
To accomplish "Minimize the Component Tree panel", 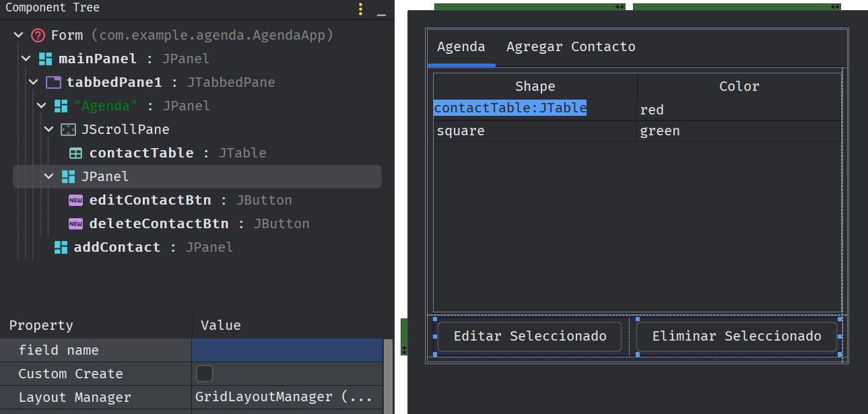I will (x=381, y=10).
